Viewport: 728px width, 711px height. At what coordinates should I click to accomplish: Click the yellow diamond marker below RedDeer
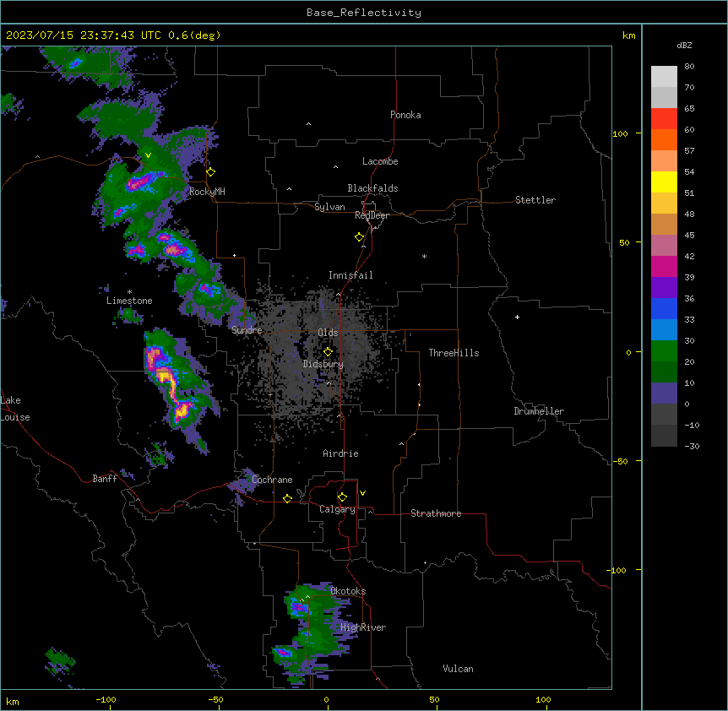[360, 237]
